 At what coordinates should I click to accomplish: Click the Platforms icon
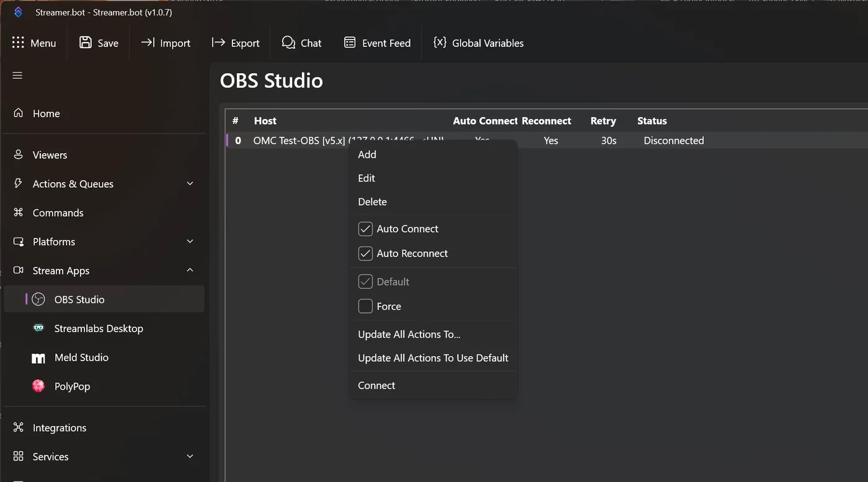pyautogui.click(x=19, y=242)
